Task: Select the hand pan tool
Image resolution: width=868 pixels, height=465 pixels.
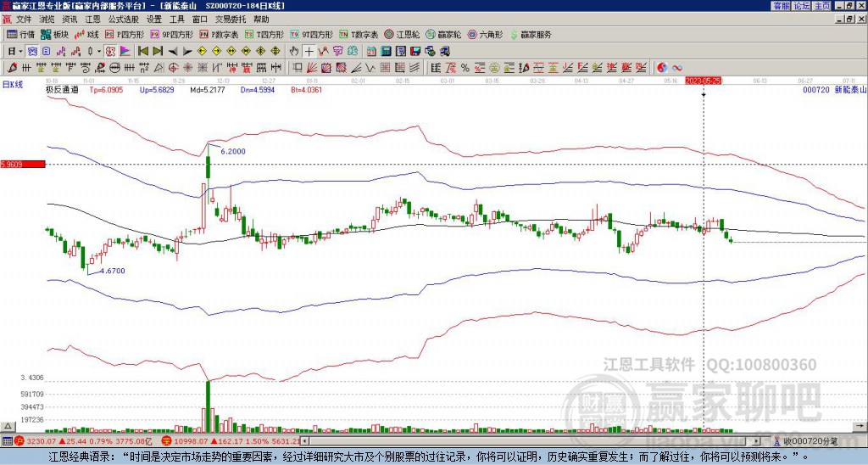Action: (x=294, y=52)
